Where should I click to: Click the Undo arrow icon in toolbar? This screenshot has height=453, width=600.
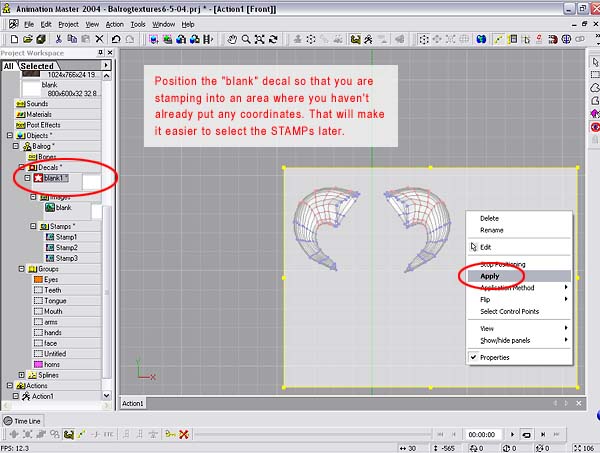[x=117, y=39]
